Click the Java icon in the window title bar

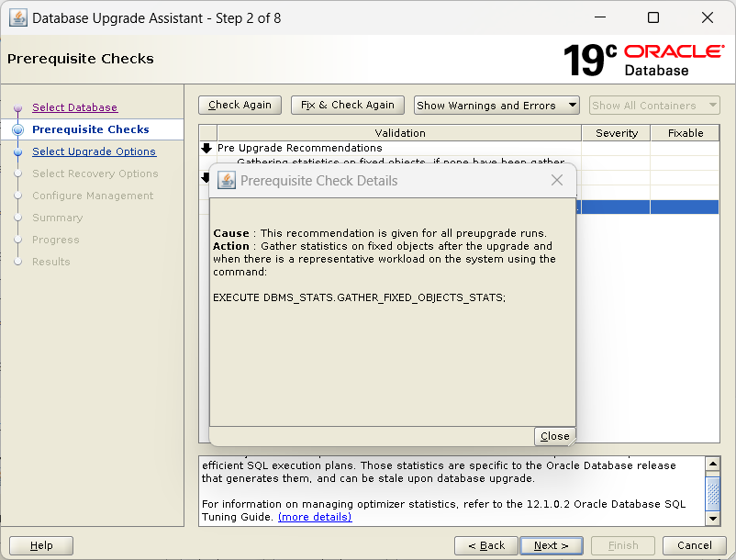17,18
